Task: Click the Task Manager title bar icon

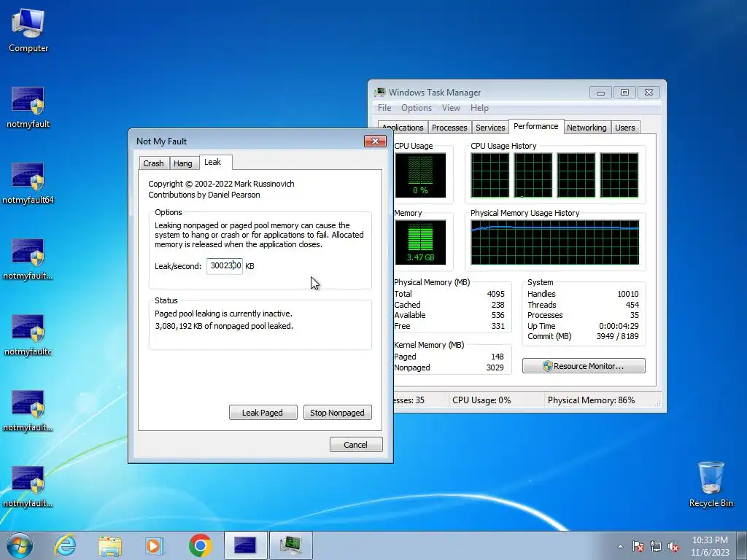Action: pyautogui.click(x=379, y=93)
